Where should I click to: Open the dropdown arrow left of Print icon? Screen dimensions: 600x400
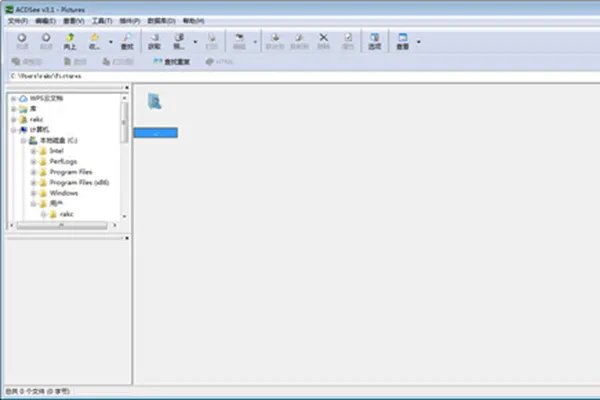[195, 41]
